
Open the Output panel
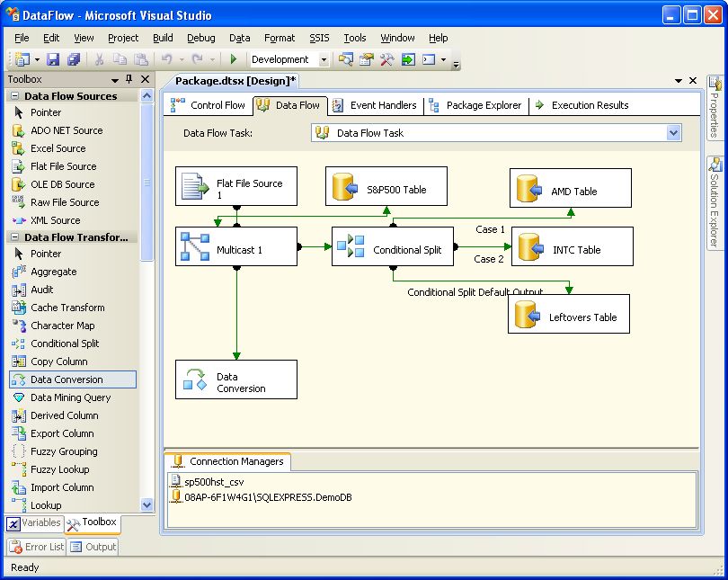(93, 547)
